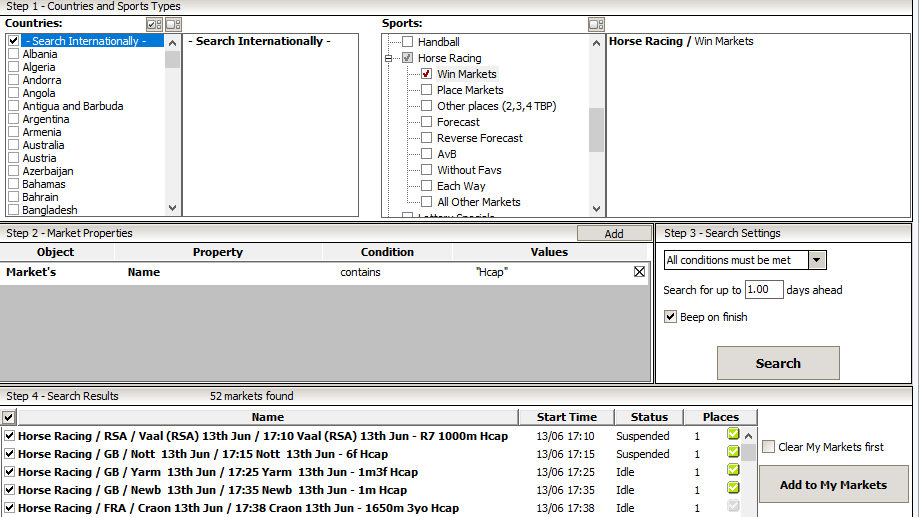Image resolution: width=919 pixels, height=517 pixels.
Task: Check the Bahrain country checkbox
Action: coord(13,197)
